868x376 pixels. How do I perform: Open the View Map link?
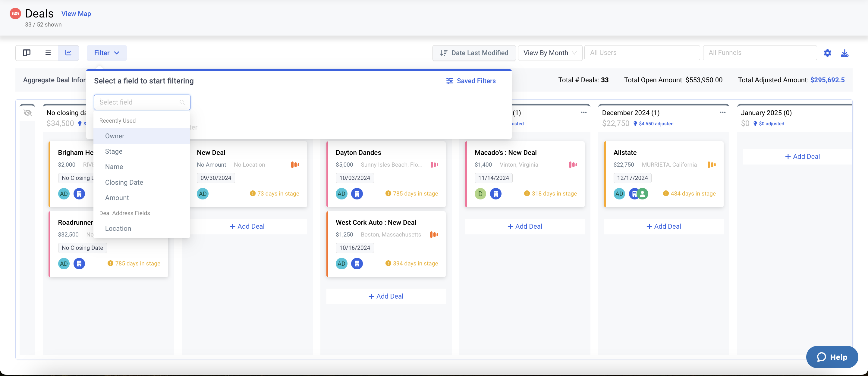click(x=76, y=14)
